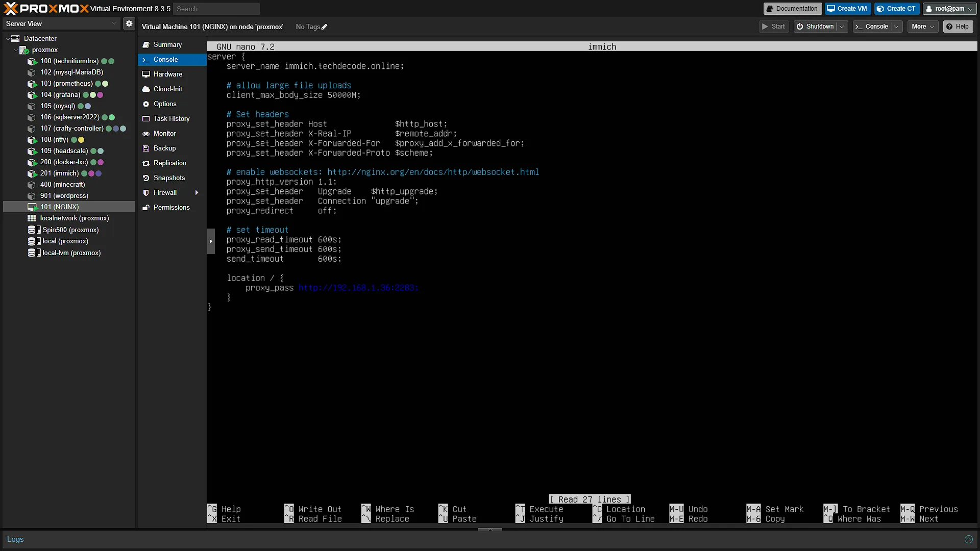
Task: Click the Permissions unlock icon
Action: pyautogui.click(x=146, y=208)
